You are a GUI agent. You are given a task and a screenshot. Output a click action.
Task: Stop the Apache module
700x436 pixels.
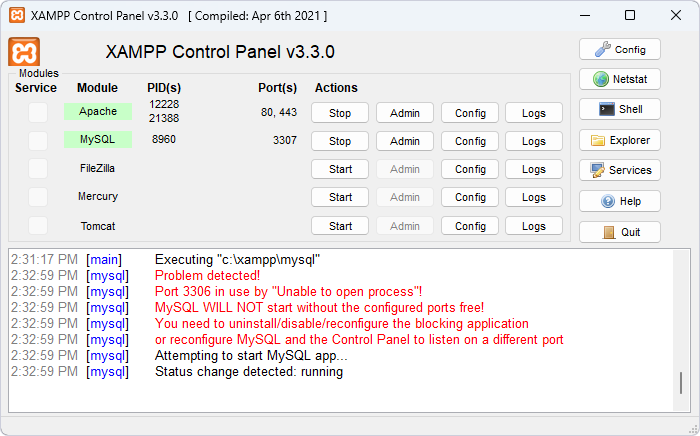pos(340,113)
